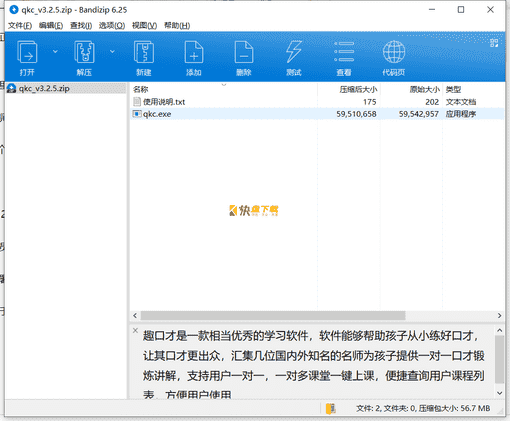Click the qkc.exe application icon

[x=137, y=114]
